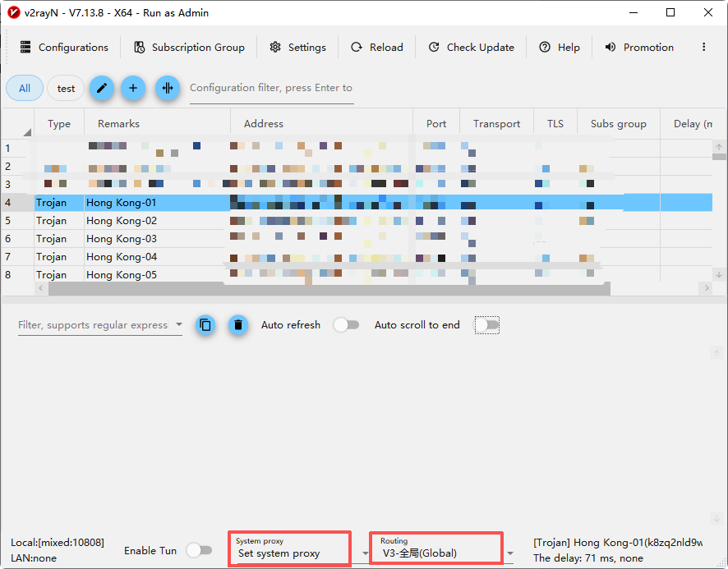Select the All subscription tab
Screen dimensions: 728x569
[25, 88]
